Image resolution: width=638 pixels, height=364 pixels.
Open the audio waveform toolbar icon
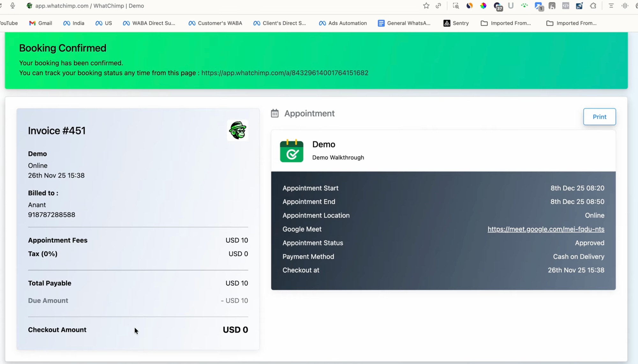pyautogui.click(x=625, y=6)
